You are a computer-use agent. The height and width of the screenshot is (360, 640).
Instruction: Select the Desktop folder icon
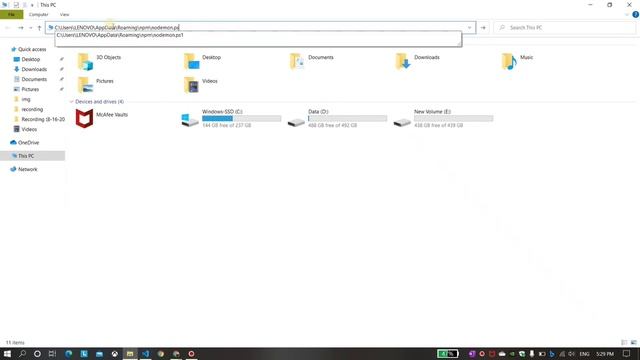pos(191,62)
